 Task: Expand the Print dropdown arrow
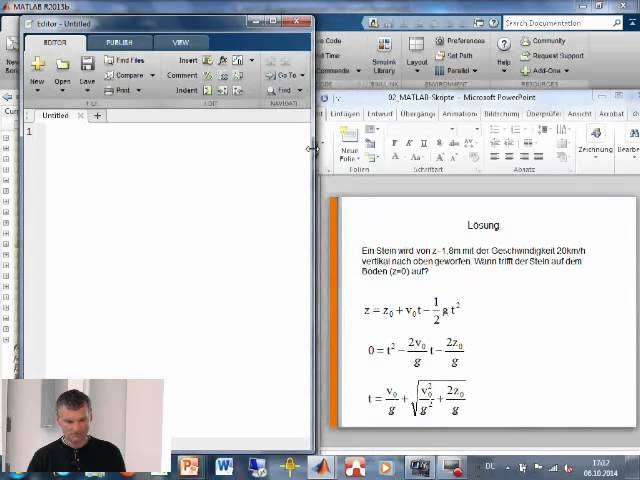pyautogui.click(x=139, y=90)
